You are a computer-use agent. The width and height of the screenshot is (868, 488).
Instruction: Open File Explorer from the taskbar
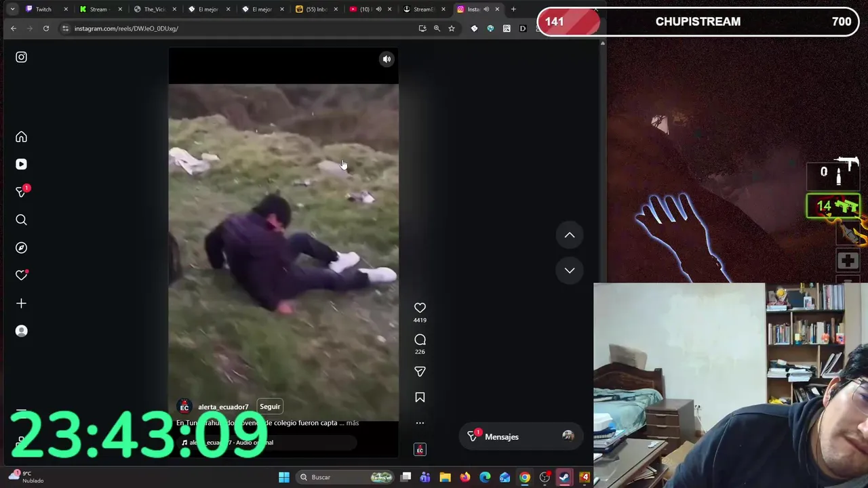[445, 477]
